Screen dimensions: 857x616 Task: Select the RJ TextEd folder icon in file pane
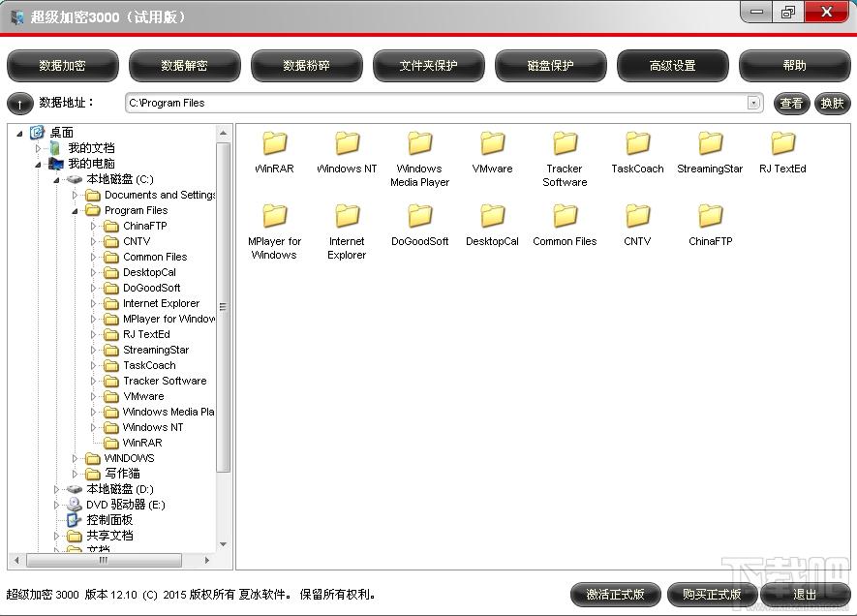(783, 143)
